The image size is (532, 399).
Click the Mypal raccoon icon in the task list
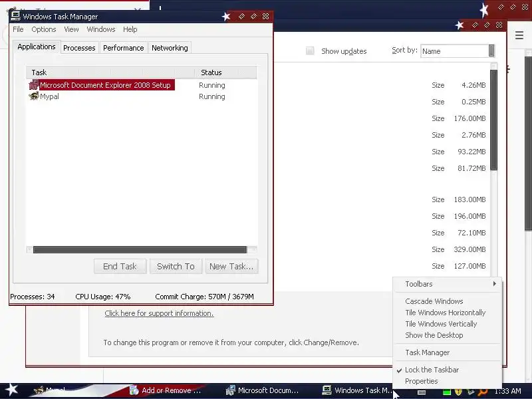coord(34,96)
